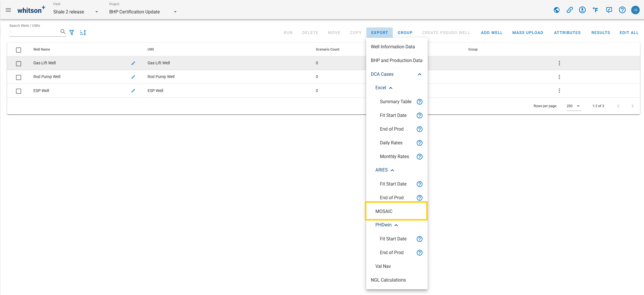Open MASS UPLOAD
This screenshot has height=295, width=644.
(x=528, y=33)
